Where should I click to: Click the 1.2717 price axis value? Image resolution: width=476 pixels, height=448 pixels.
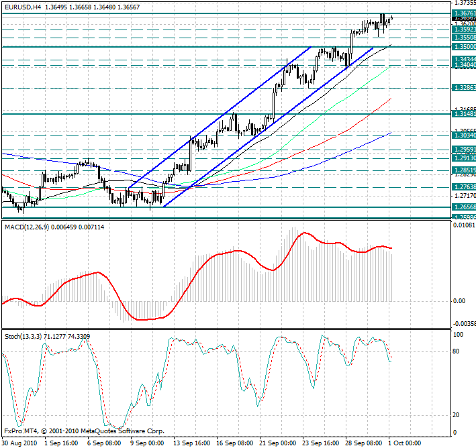(464, 196)
